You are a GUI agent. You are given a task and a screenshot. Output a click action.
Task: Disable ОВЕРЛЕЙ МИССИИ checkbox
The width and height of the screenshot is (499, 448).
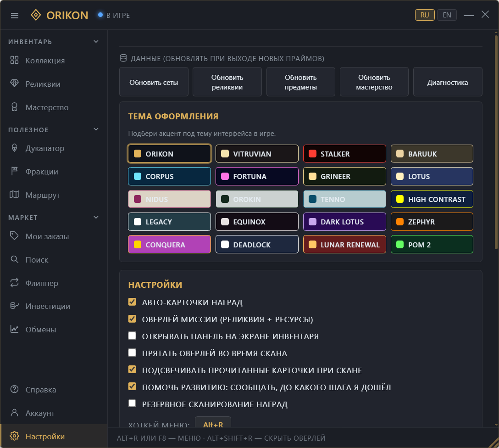click(x=132, y=319)
